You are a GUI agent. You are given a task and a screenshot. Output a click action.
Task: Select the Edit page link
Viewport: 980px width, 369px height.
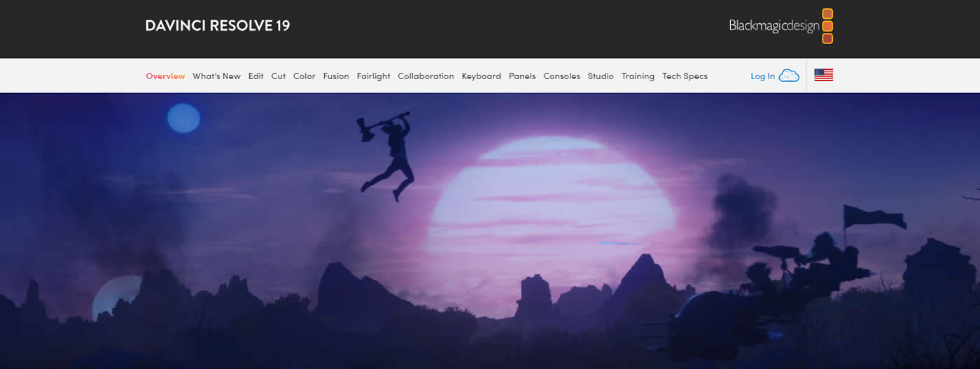point(255,76)
